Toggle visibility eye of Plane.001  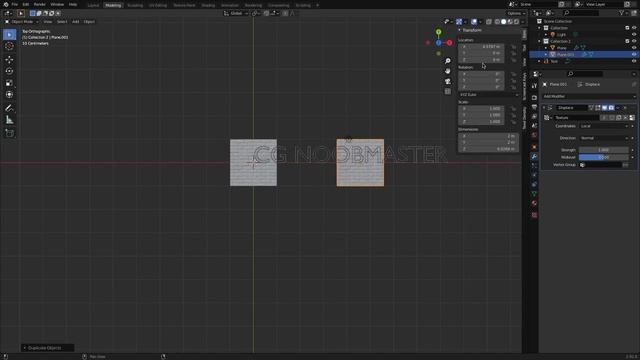click(634, 54)
